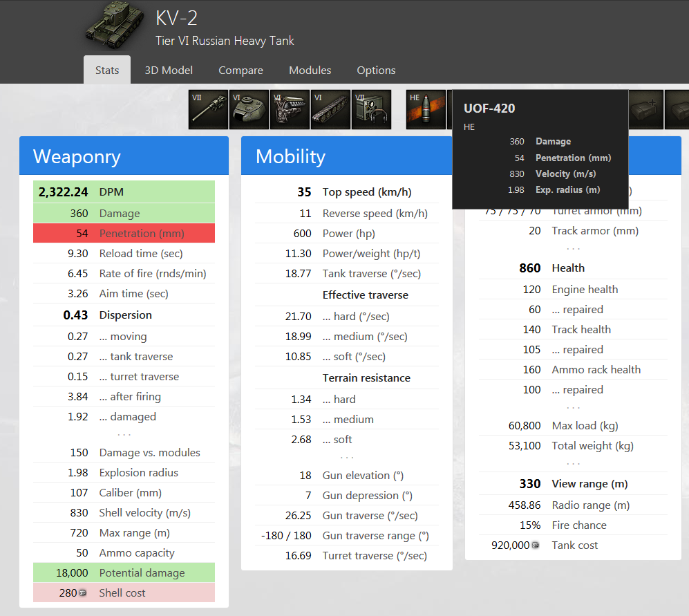689x616 pixels.
Task: Click the Shell velocity (m/s) row
Action: tap(124, 513)
